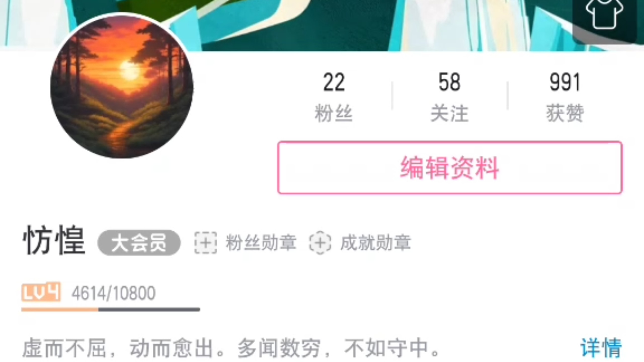Click the 4614/10800 experience points text

point(113,293)
